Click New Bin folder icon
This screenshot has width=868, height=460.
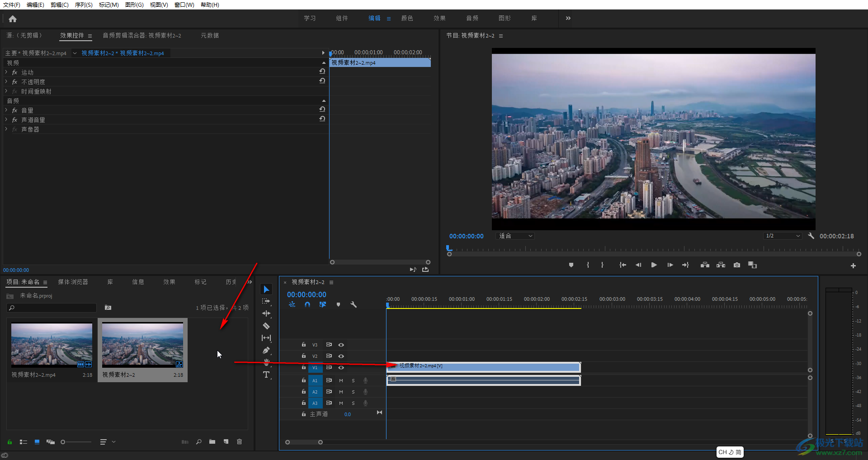[x=212, y=442]
